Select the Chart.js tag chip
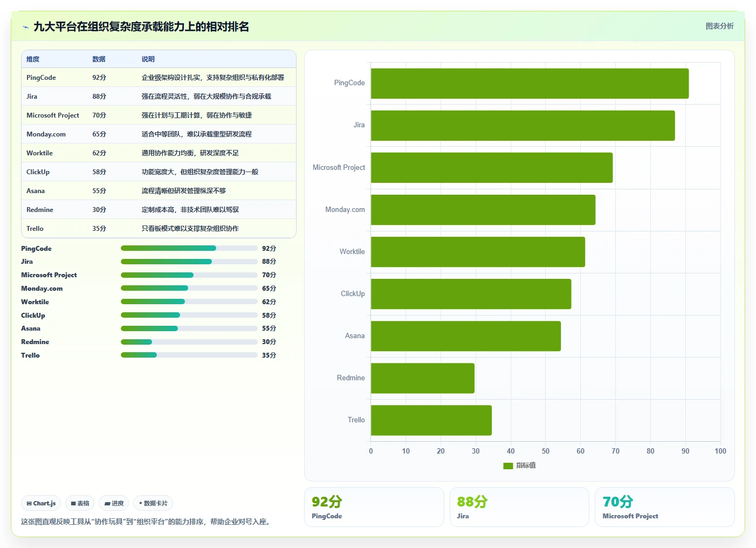Screen dimensions: 756x548 pos(41,503)
